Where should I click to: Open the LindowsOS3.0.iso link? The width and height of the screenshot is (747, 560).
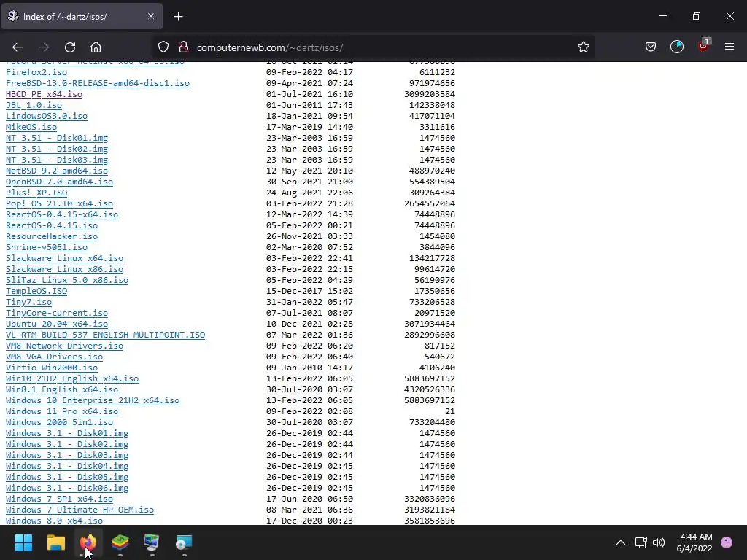[x=47, y=116]
